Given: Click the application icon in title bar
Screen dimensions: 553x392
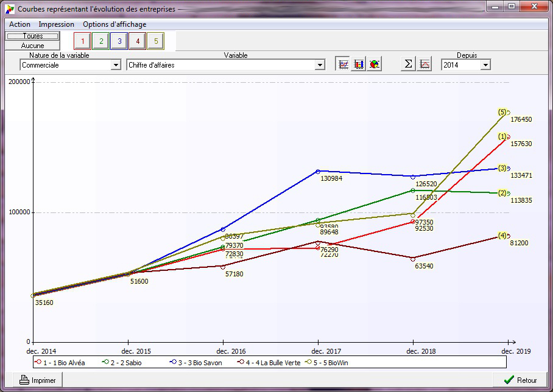Looking at the screenshot, I should 10,9.
